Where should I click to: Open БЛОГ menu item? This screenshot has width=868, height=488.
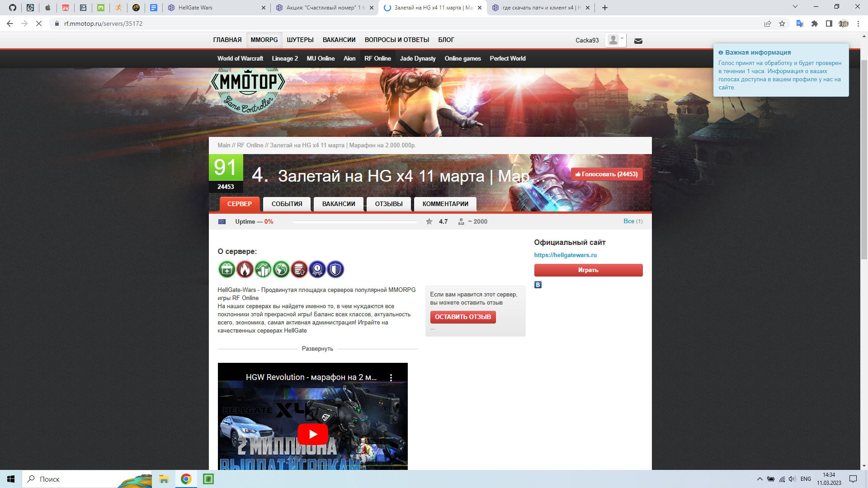tap(446, 40)
